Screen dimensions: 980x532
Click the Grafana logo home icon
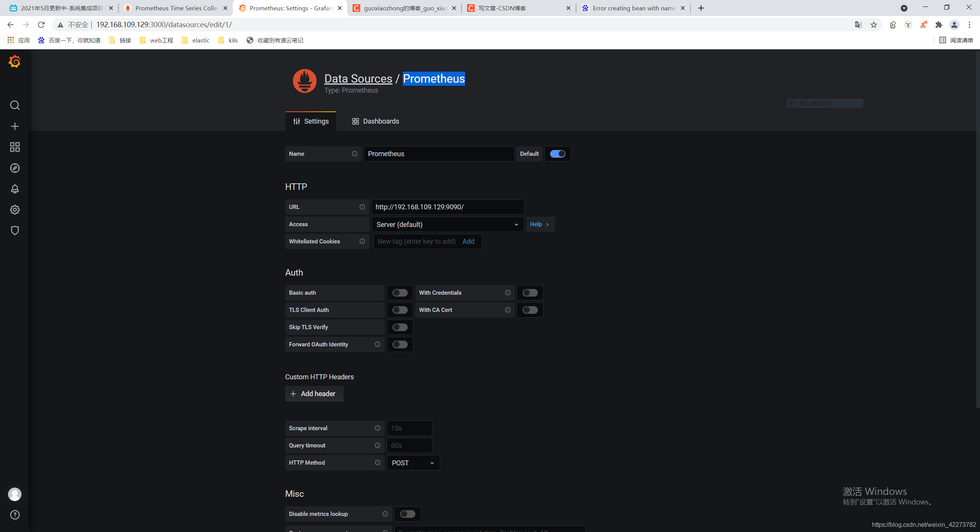click(x=15, y=61)
